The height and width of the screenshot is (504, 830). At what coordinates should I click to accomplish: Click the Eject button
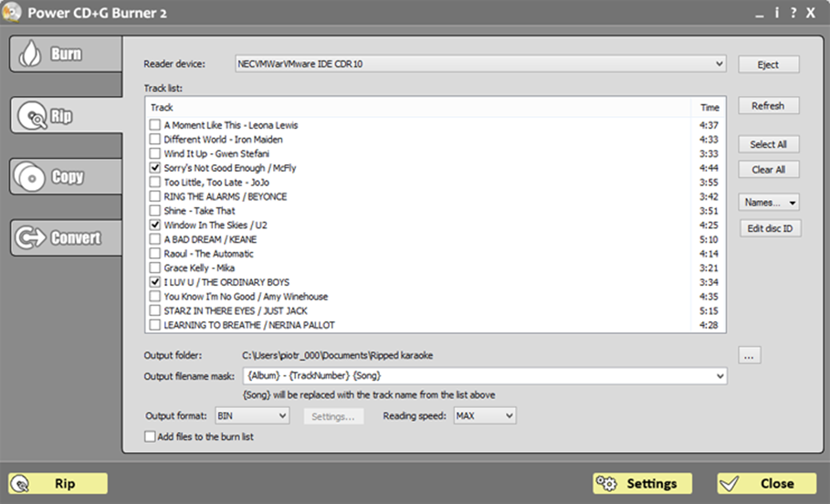tap(769, 65)
